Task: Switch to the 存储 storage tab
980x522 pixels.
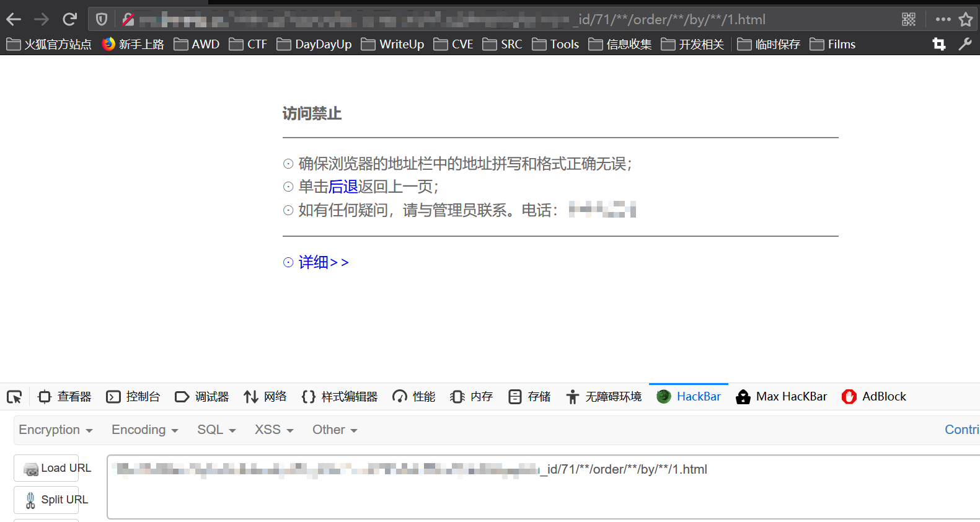Action: click(x=529, y=397)
